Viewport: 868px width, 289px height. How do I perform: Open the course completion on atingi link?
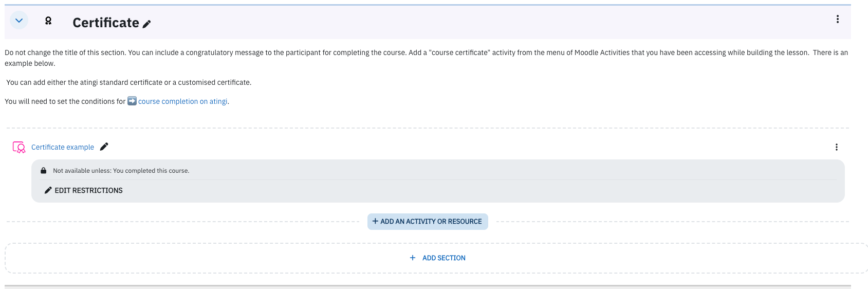point(182,101)
